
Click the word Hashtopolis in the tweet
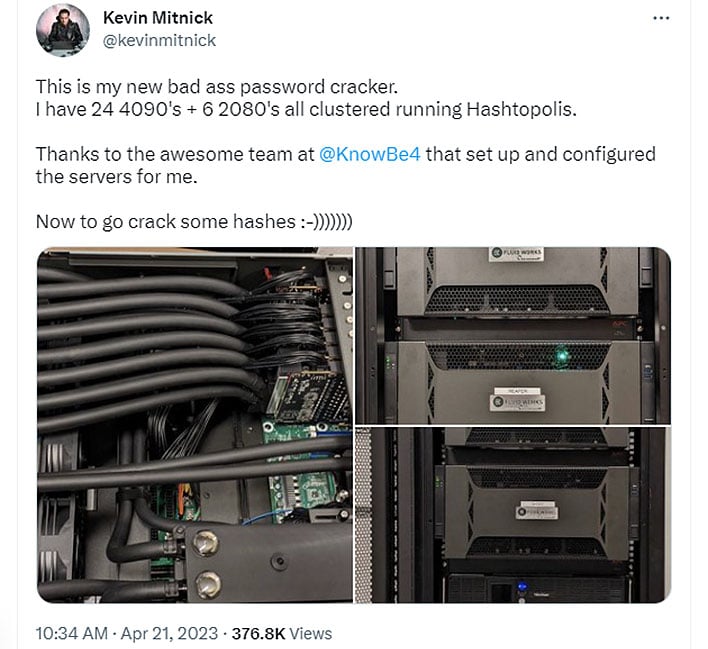[x=521, y=109]
